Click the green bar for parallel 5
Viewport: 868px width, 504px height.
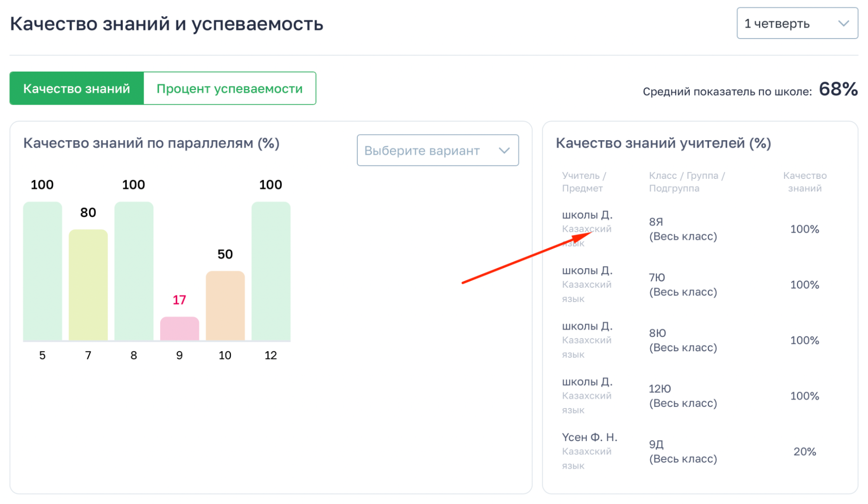[x=42, y=271]
